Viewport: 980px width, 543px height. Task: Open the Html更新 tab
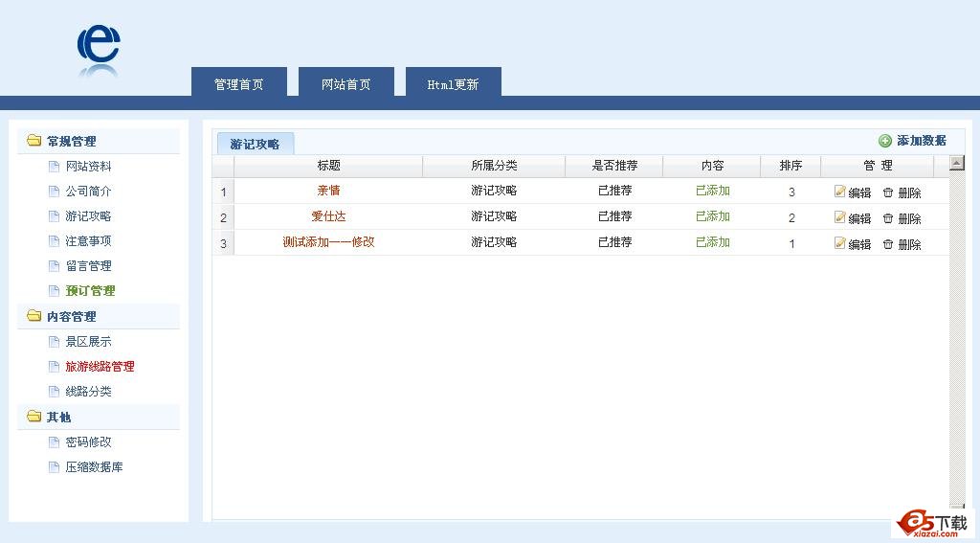coord(453,82)
